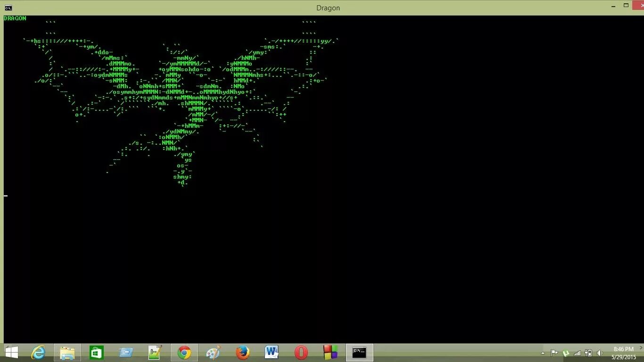Open the Dragon window system menu icon

pos(8,8)
